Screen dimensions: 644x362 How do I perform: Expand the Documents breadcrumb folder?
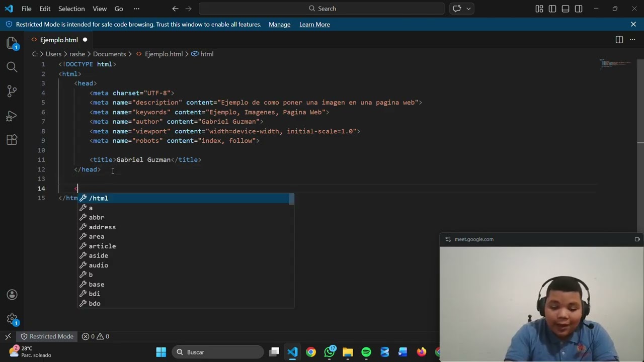tap(109, 54)
